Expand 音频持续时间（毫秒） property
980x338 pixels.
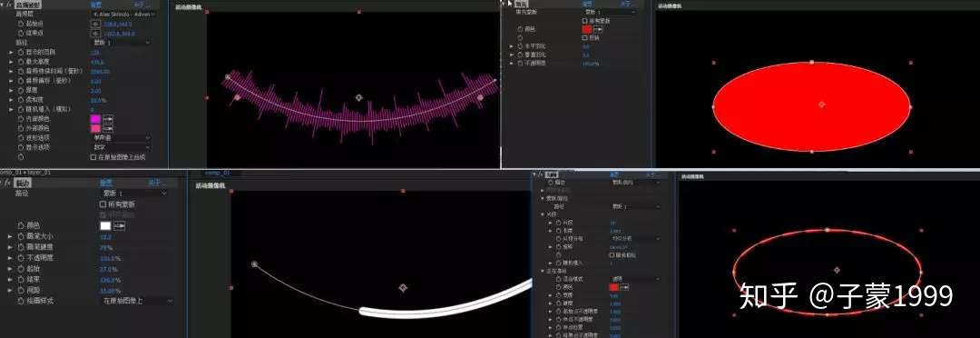click(11, 72)
